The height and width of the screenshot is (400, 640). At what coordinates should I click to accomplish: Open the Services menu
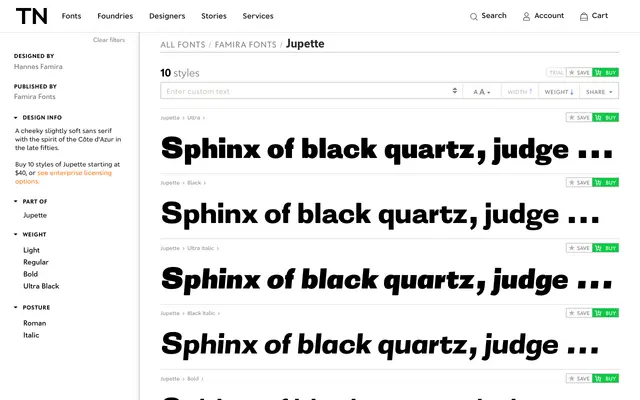(x=258, y=16)
